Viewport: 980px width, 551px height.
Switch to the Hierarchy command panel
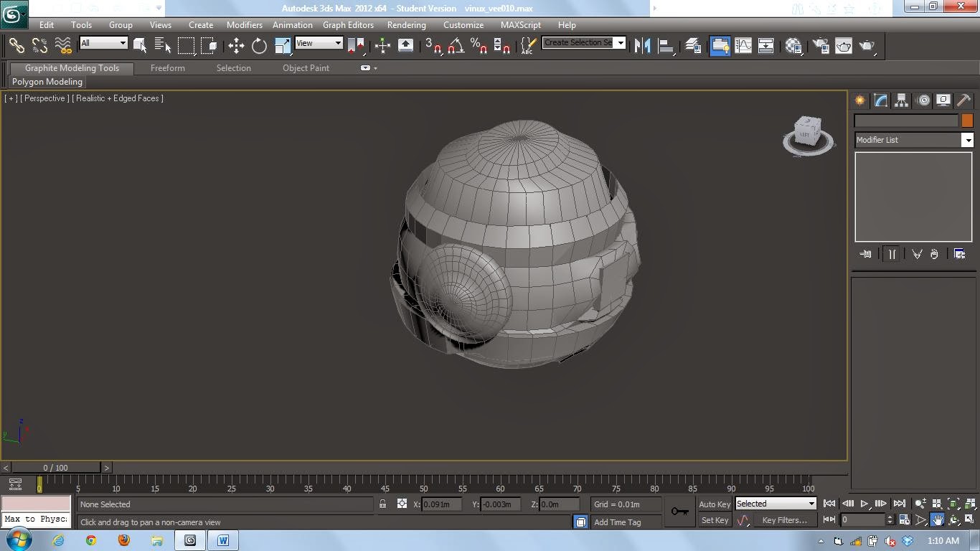pos(901,100)
